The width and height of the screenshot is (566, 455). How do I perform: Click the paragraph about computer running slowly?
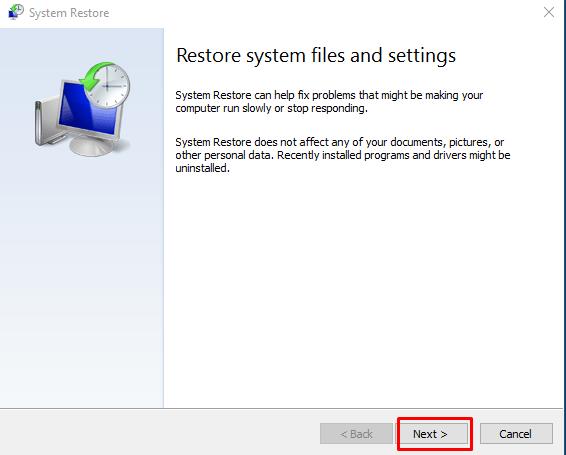click(x=329, y=101)
